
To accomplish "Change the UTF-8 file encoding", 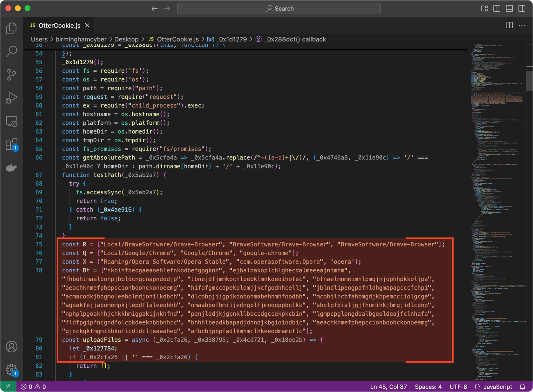I will click(458, 387).
